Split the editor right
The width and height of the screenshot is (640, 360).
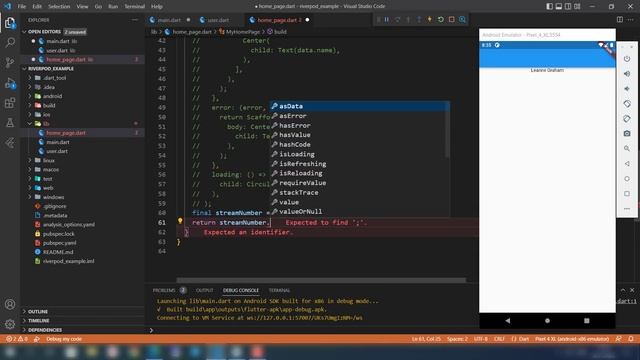[x=620, y=20]
